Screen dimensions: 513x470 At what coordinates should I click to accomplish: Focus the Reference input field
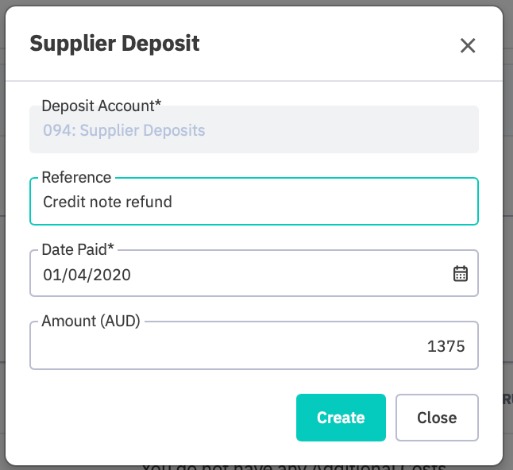tap(254, 201)
